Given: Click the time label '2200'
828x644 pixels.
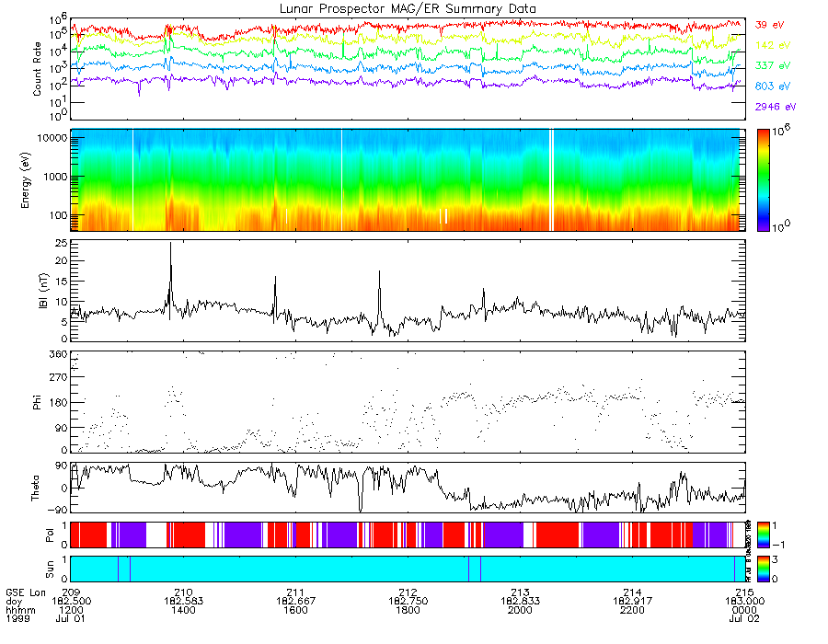Looking at the screenshot, I should pyautogui.click(x=632, y=610).
